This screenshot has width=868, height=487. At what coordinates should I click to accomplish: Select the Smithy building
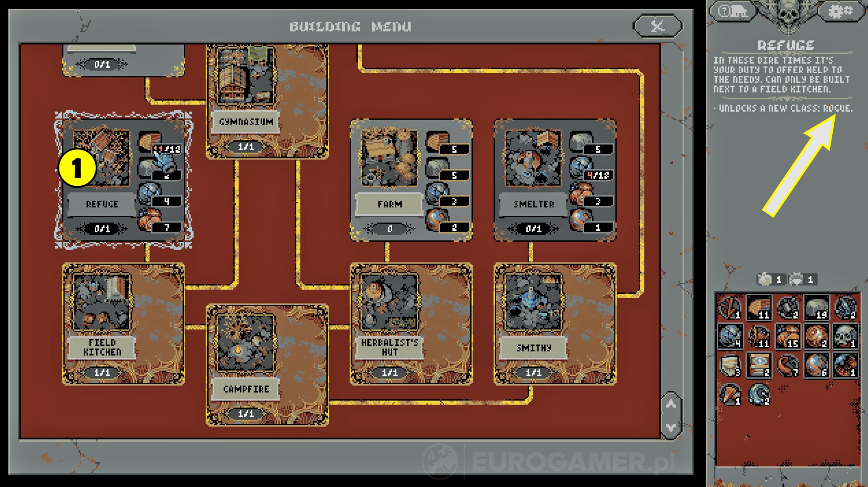click(x=555, y=324)
